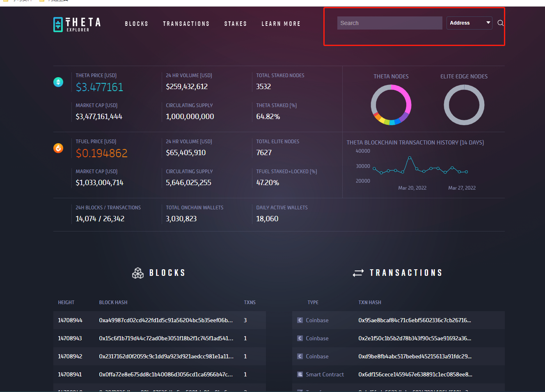Click the teal THETA token icon

pyautogui.click(x=58, y=82)
